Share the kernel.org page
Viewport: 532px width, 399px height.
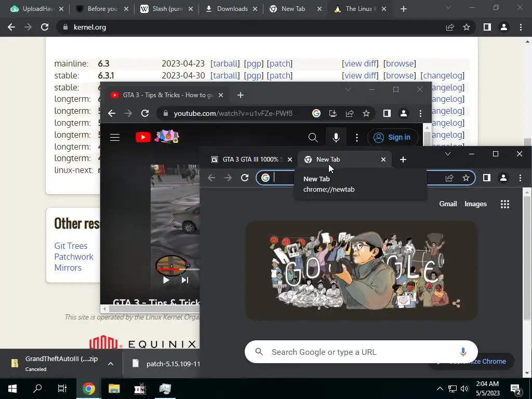[450, 27]
